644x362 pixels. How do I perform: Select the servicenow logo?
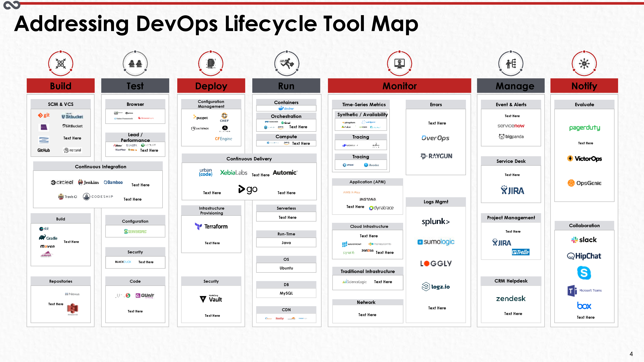coord(511,126)
